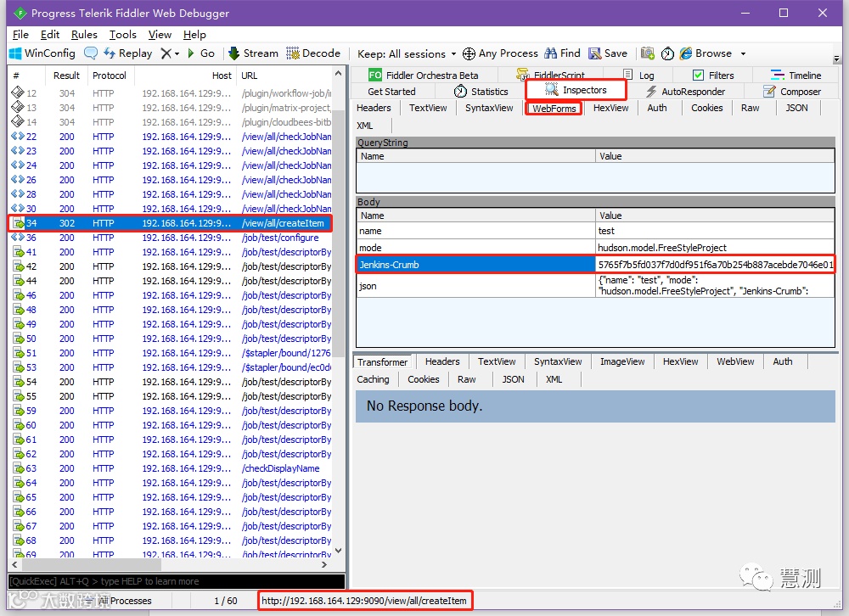Open the AutoResponder tab
The height and width of the screenshot is (616, 849).
685,92
